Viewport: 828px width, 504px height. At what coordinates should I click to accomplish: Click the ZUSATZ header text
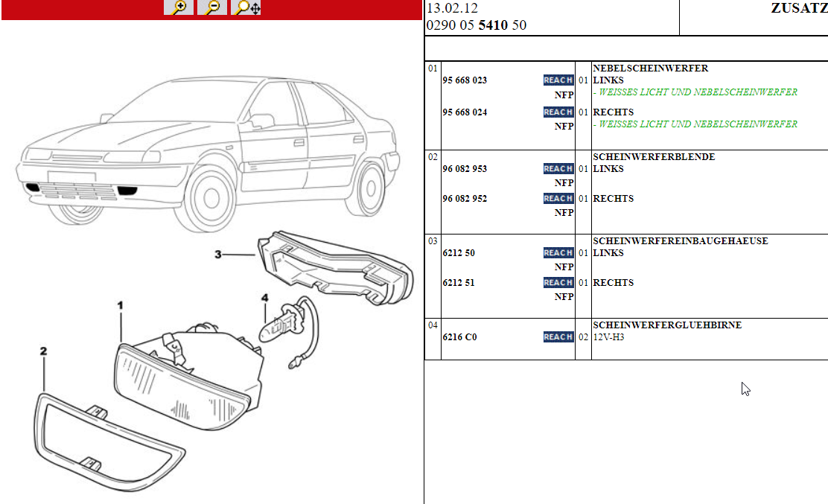point(799,8)
